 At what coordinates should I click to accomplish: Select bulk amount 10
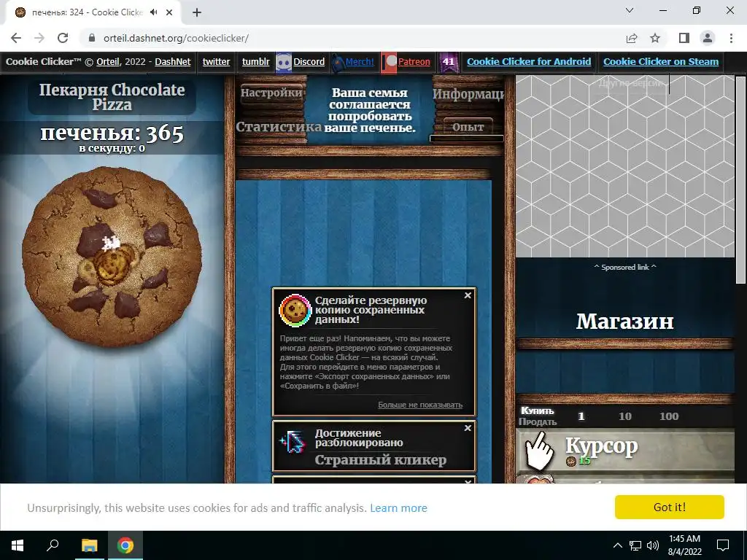(x=625, y=416)
